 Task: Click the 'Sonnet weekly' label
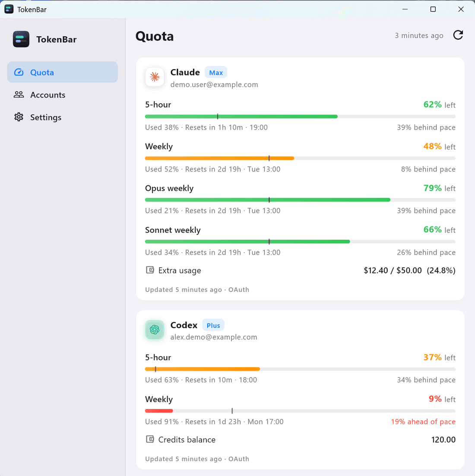(173, 230)
